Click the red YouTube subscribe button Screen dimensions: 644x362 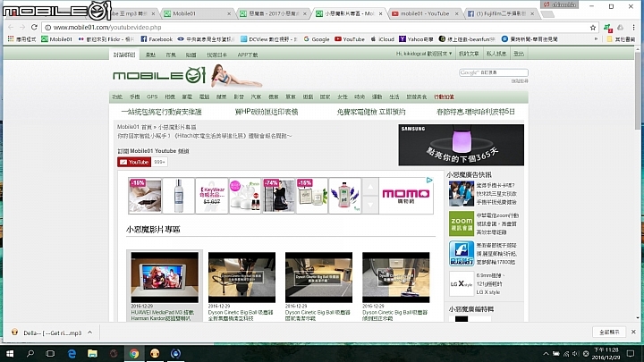pyautogui.click(x=134, y=162)
